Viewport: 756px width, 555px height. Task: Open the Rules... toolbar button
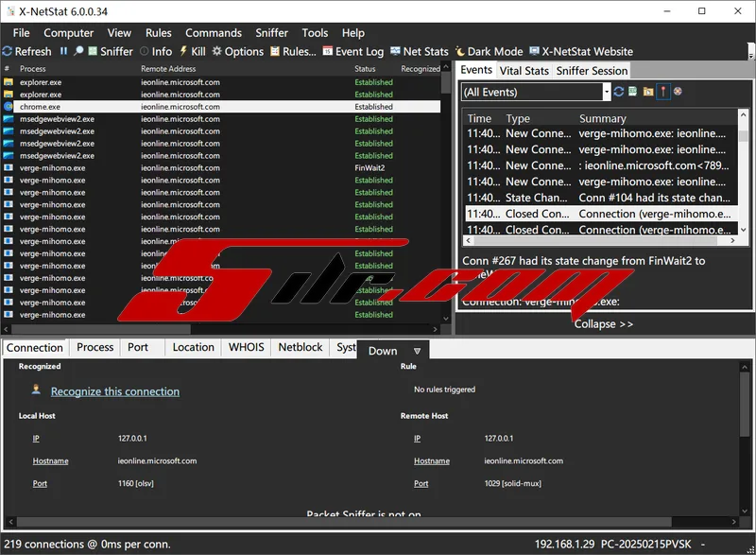click(293, 52)
